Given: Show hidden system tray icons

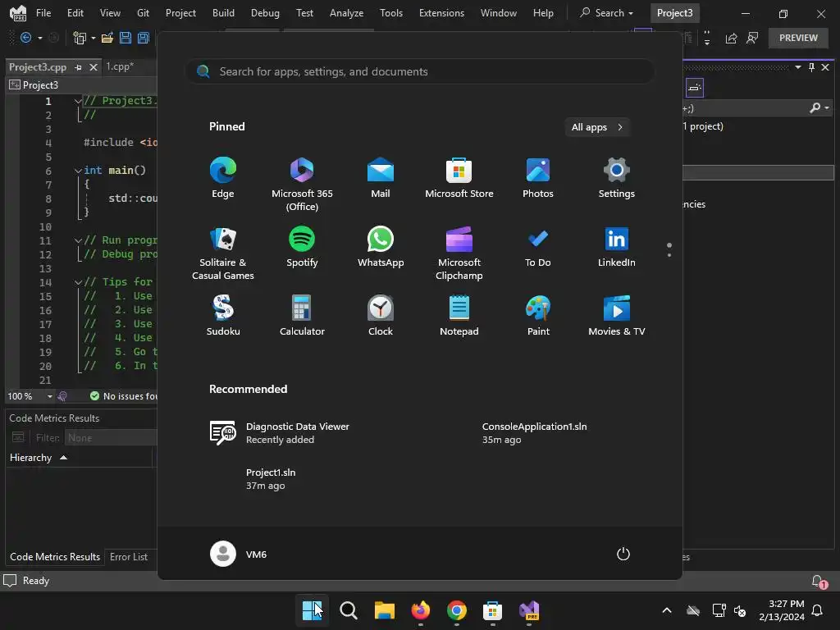Looking at the screenshot, I should [667, 610].
